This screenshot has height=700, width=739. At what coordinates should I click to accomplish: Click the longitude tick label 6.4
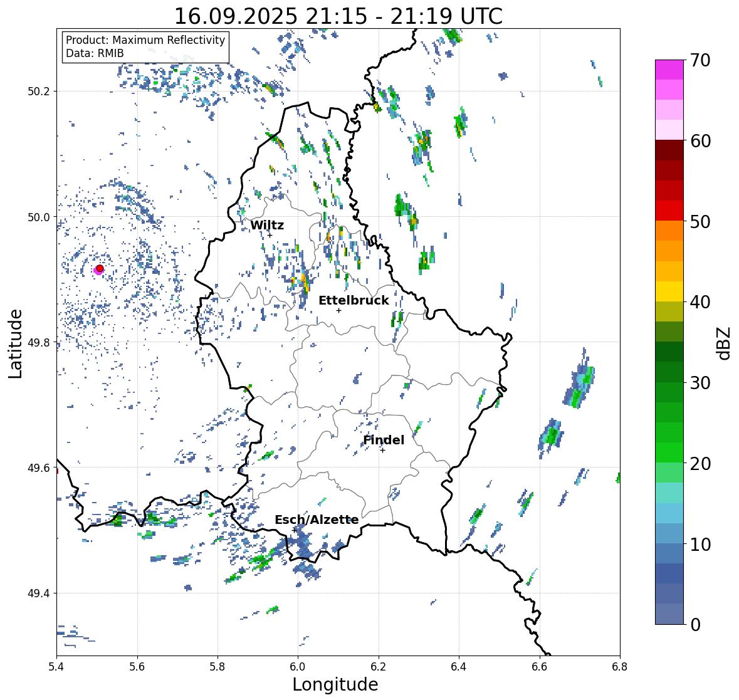(459, 666)
